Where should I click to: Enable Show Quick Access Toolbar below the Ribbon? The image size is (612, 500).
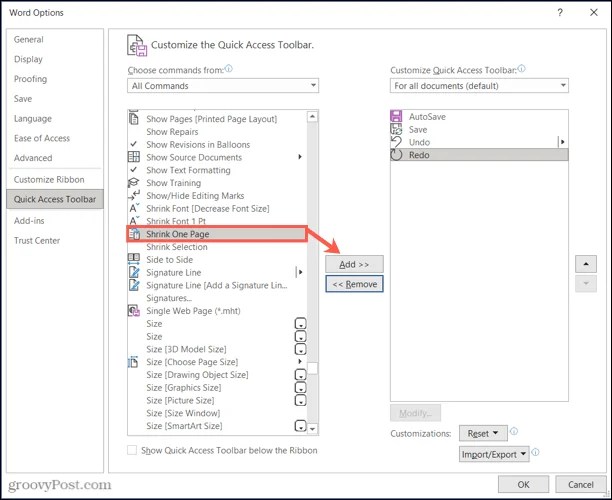pos(132,450)
